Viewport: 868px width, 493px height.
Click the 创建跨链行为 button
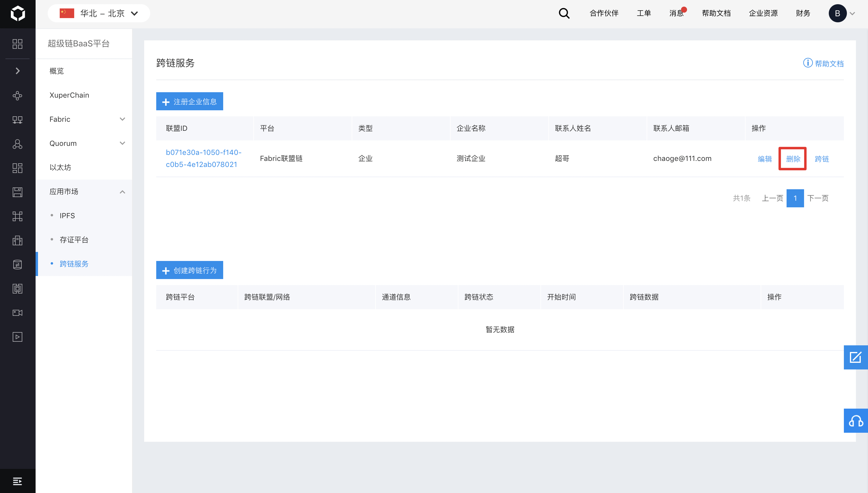(189, 270)
